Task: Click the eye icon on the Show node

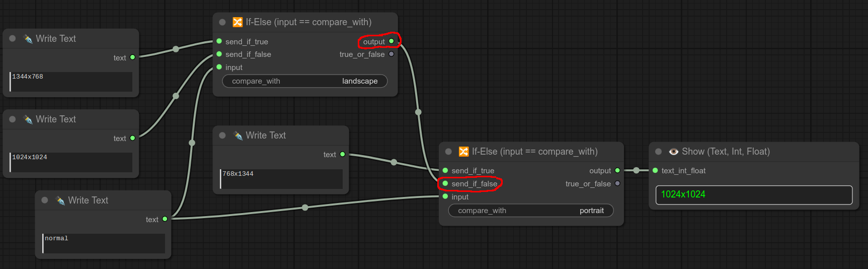Action: [x=673, y=152]
